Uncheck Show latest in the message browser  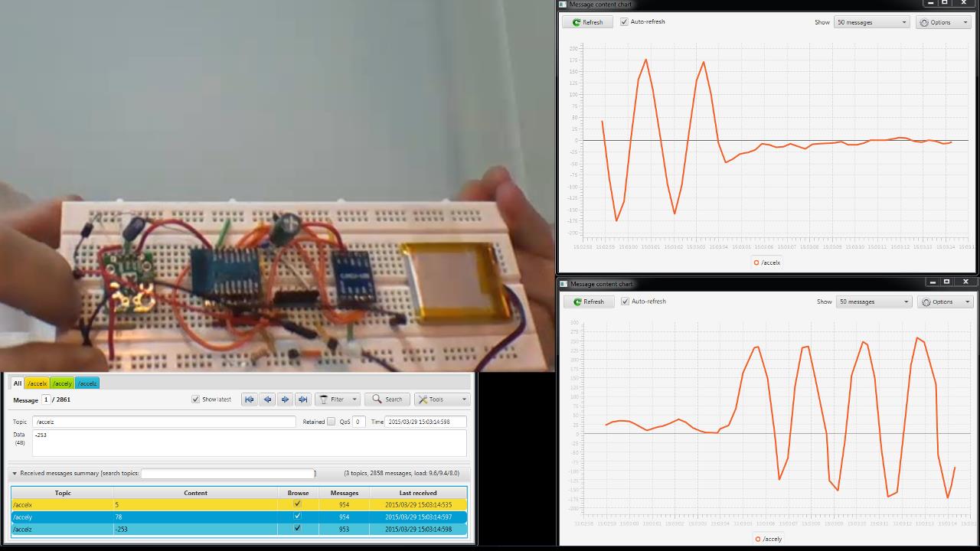(196, 399)
